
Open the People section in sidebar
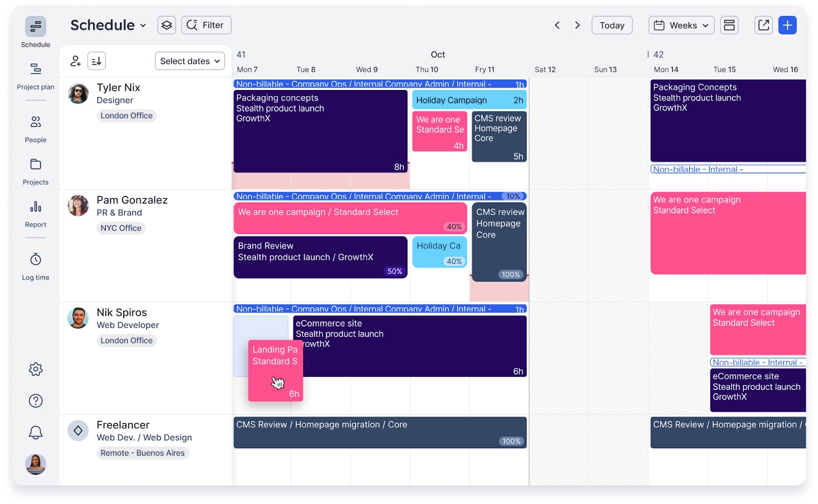[x=36, y=128]
